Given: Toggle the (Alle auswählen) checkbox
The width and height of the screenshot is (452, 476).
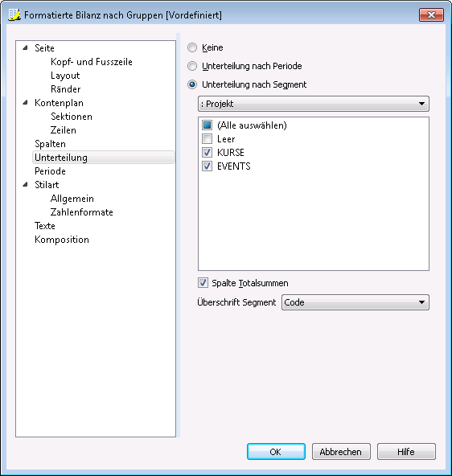Looking at the screenshot, I should 207,125.
